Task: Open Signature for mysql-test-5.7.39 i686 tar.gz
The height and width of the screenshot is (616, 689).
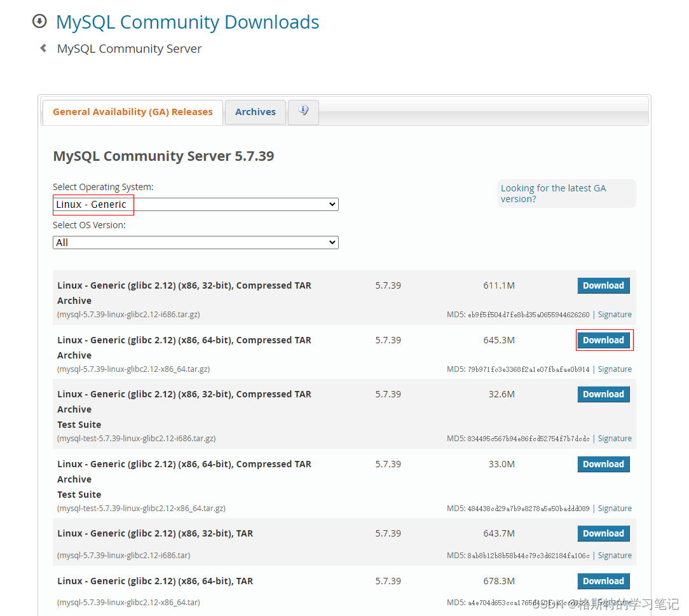Action: [x=615, y=439]
